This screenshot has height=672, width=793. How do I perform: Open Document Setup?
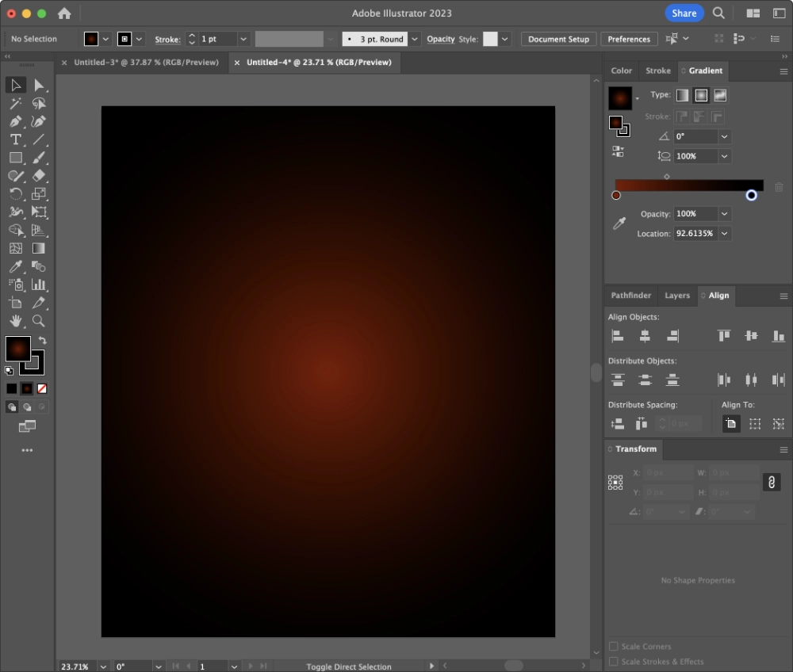tap(559, 39)
